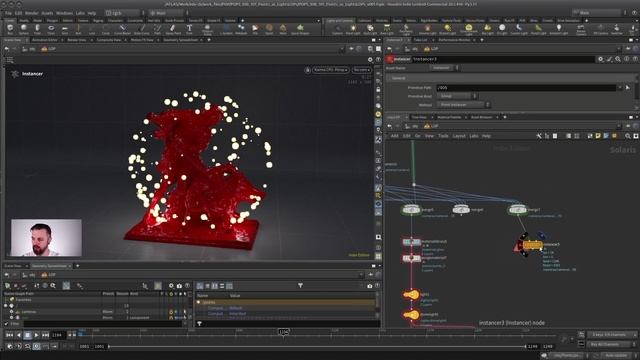Select the File shelf tool

255,29
